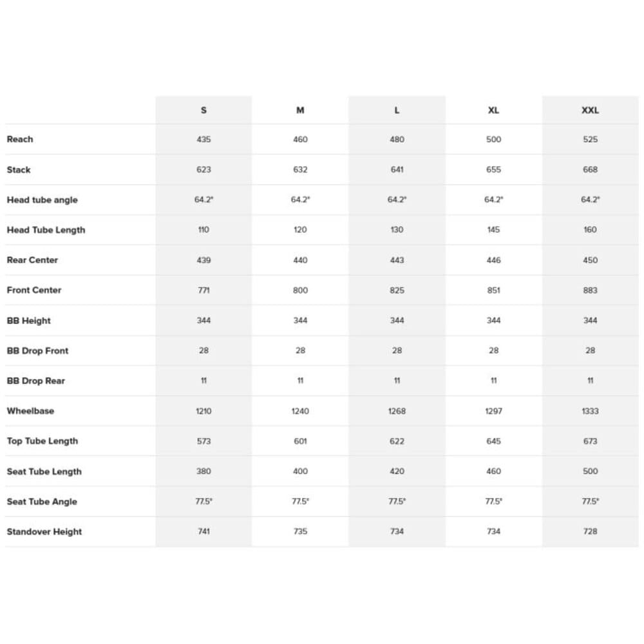Click the Head Tube Length row label
This screenshot has height=644, width=644.
[46, 230]
